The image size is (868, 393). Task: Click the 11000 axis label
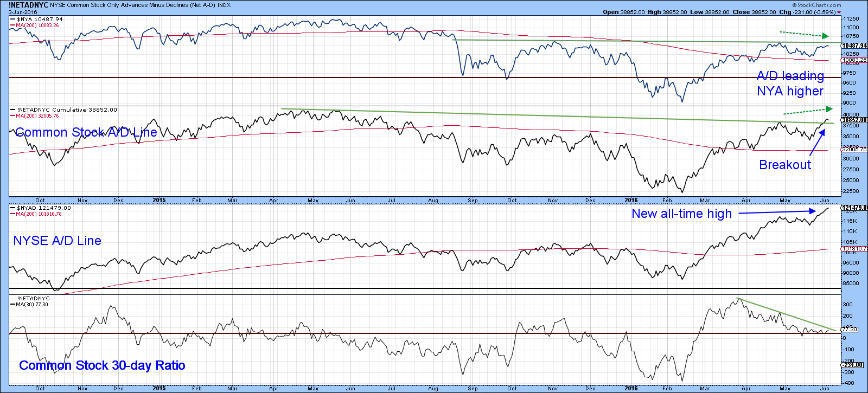click(851, 27)
